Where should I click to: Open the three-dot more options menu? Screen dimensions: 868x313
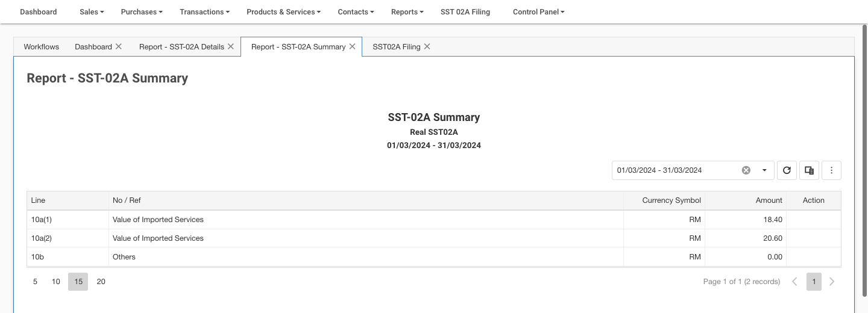pyautogui.click(x=831, y=170)
